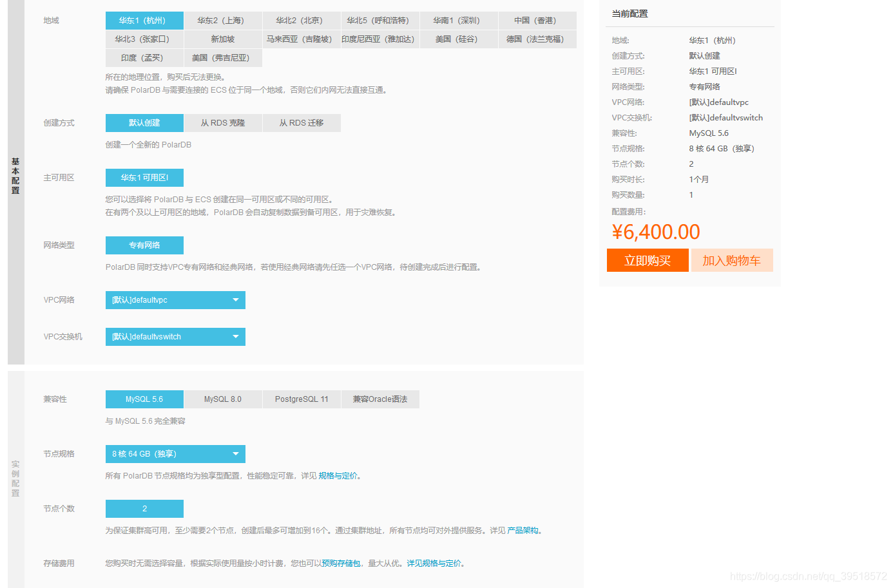This screenshot has height=588, width=893.
Task: Open the 详见规格与定价 storage link
Action: [x=434, y=564]
